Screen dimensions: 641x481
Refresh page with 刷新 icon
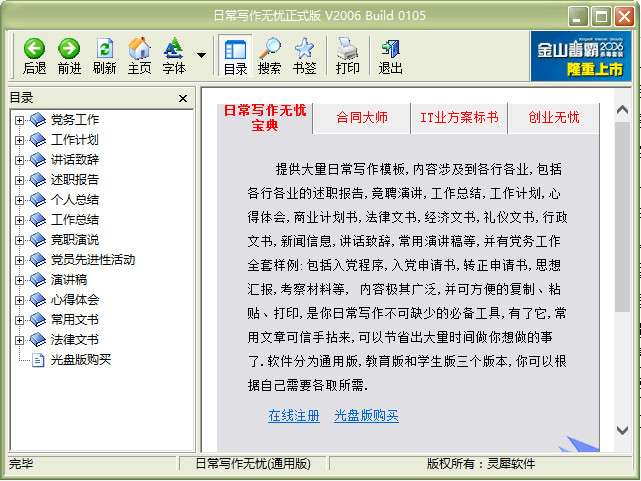click(x=104, y=49)
